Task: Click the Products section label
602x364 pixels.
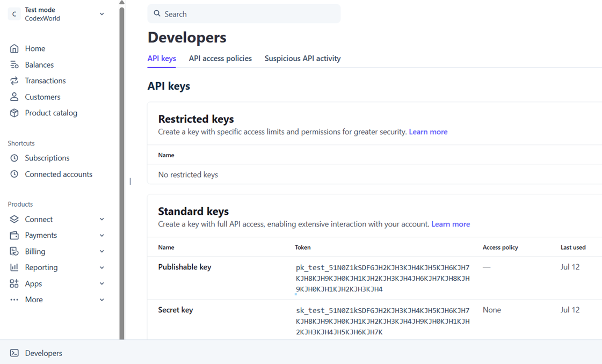Action: 20,204
